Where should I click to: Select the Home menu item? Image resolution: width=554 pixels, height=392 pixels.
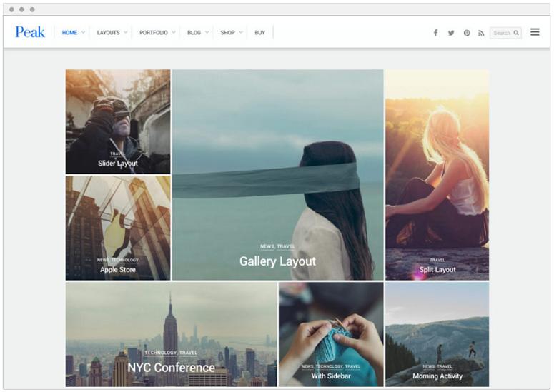[69, 32]
